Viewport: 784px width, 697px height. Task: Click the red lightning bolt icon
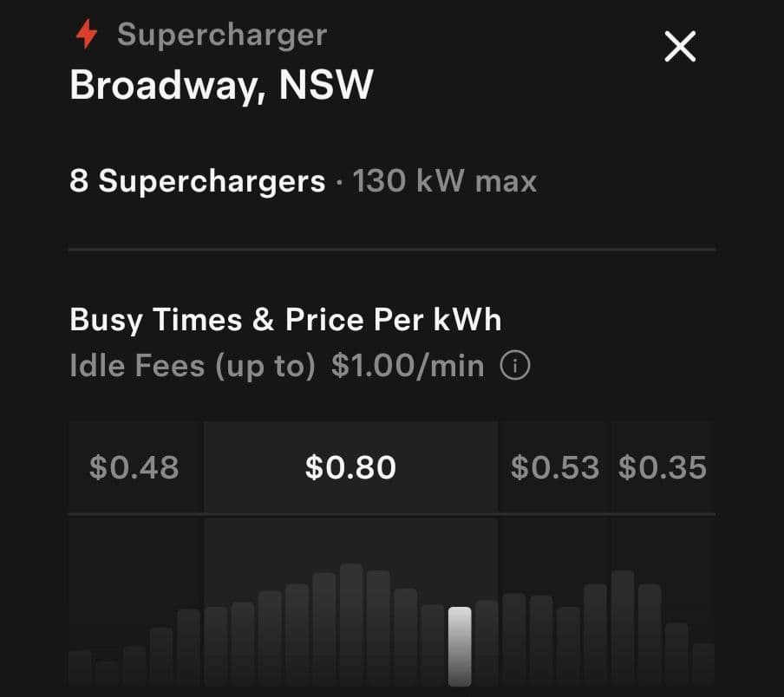[86, 36]
